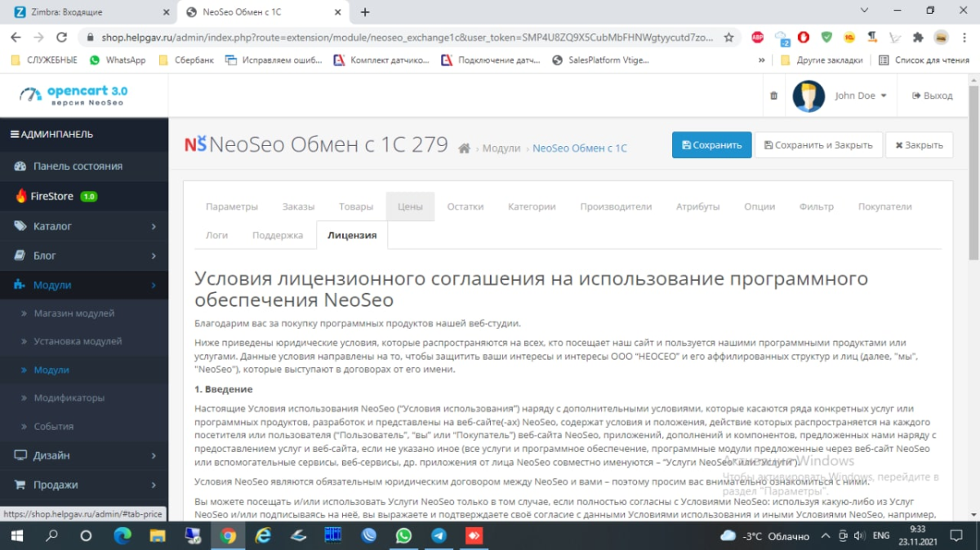Click the paragraph mark extension icon
The height and width of the screenshot is (550, 980).
(872, 37)
